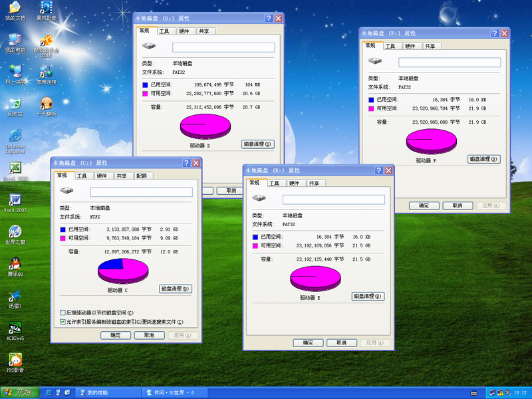Click the 迅雷7 desktop shortcut
This screenshot has height=399, width=532.
(15, 299)
